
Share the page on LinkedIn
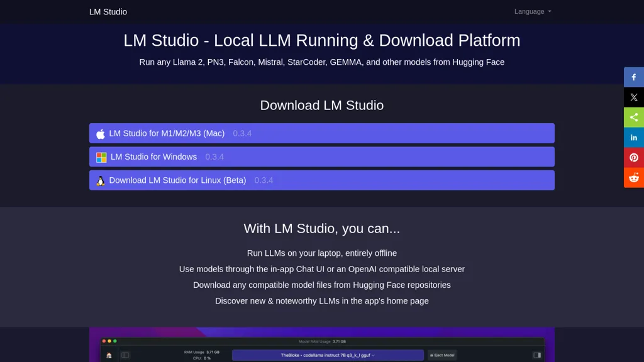point(633,137)
